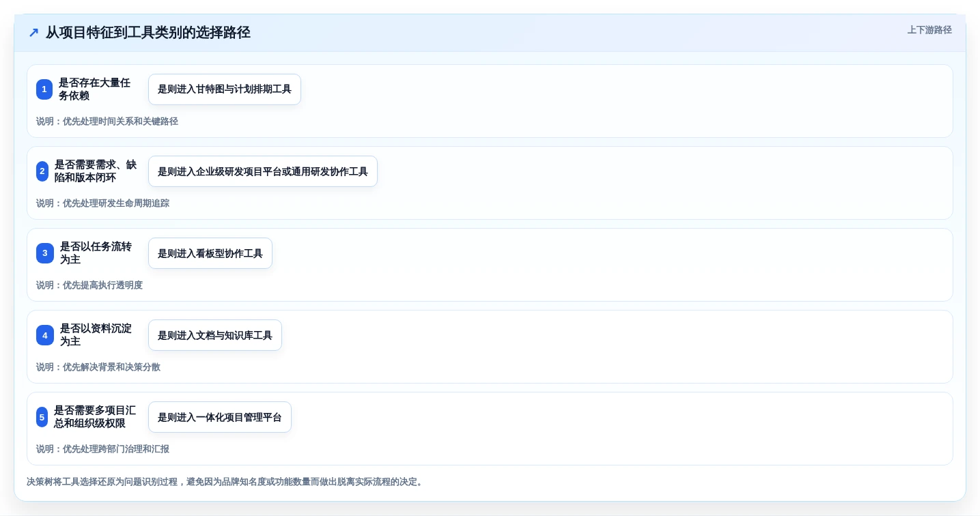Click the note 说明：优先处理研发生命周期追踪

pyautogui.click(x=103, y=203)
